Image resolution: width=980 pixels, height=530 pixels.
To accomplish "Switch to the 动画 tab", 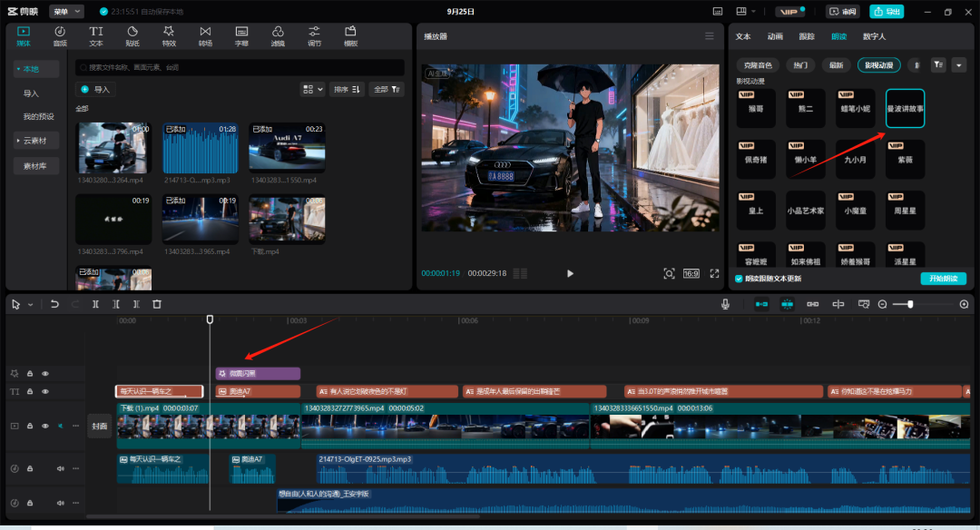I will 775,36.
